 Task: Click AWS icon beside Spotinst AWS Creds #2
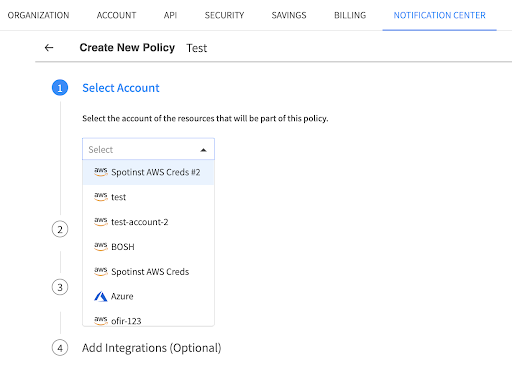point(101,172)
